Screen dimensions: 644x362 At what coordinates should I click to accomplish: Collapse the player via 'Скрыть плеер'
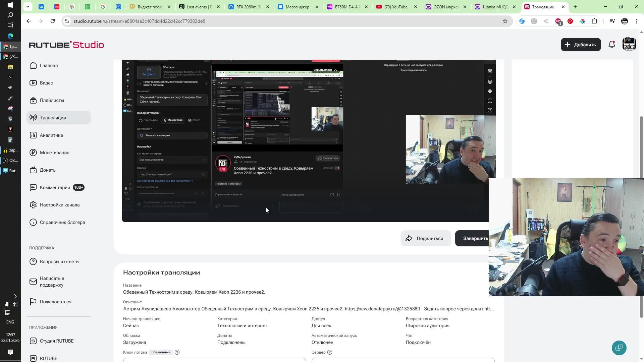coord(325,70)
